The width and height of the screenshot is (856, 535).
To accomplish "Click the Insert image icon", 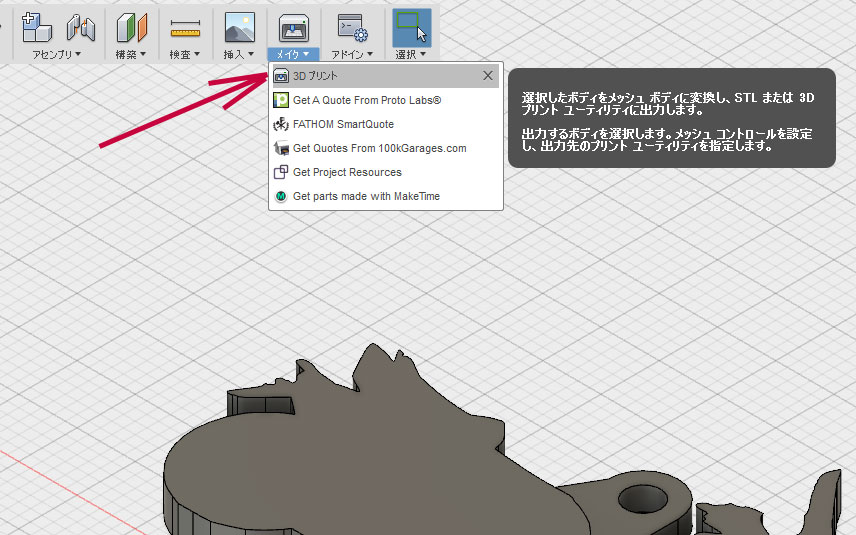I will (x=239, y=27).
